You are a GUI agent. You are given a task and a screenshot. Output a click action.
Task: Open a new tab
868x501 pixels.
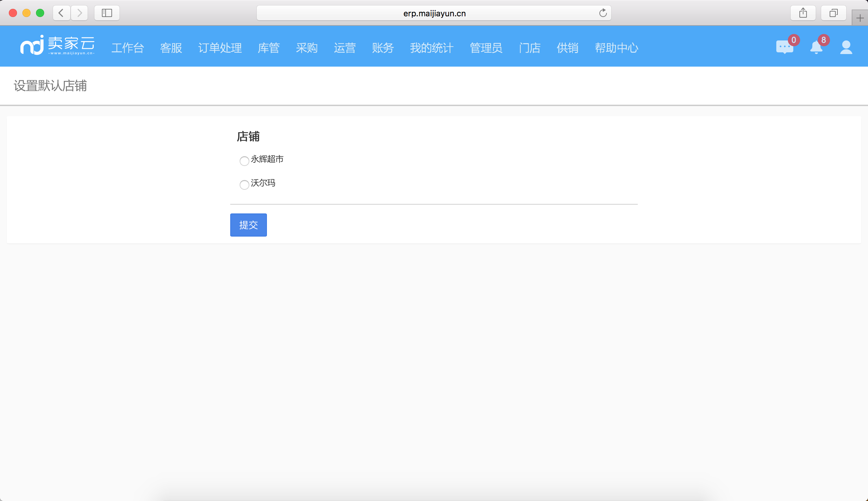click(x=860, y=18)
